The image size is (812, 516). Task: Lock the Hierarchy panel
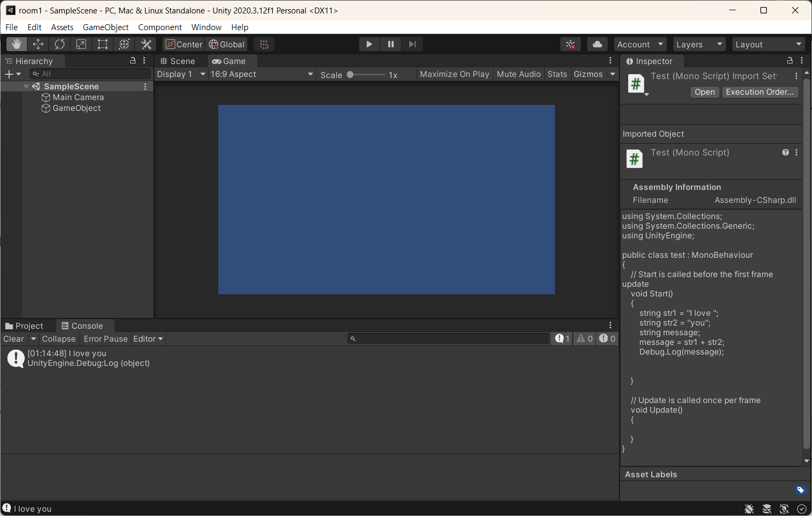click(133, 61)
